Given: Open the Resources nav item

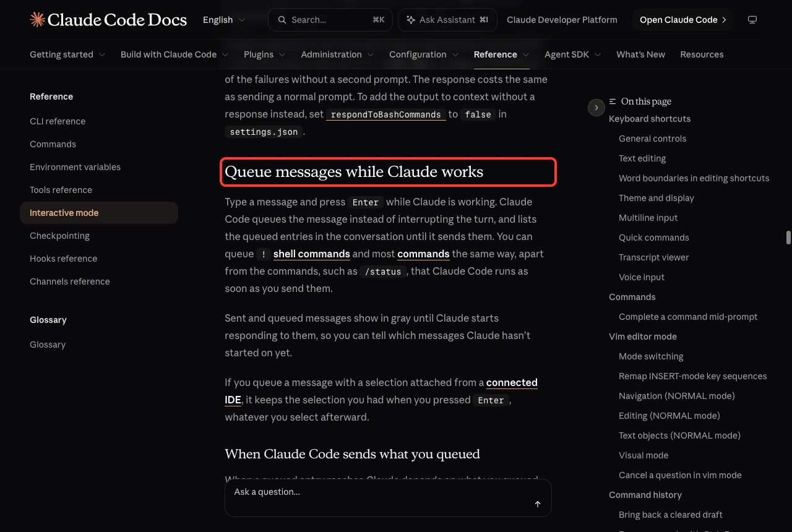Looking at the screenshot, I should tap(702, 54).
